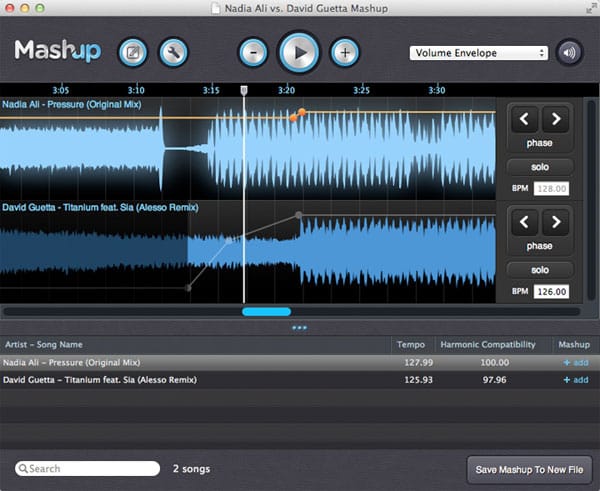600x491 pixels.
Task: Toggle solo on Nadia Ali track
Action: pos(540,167)
